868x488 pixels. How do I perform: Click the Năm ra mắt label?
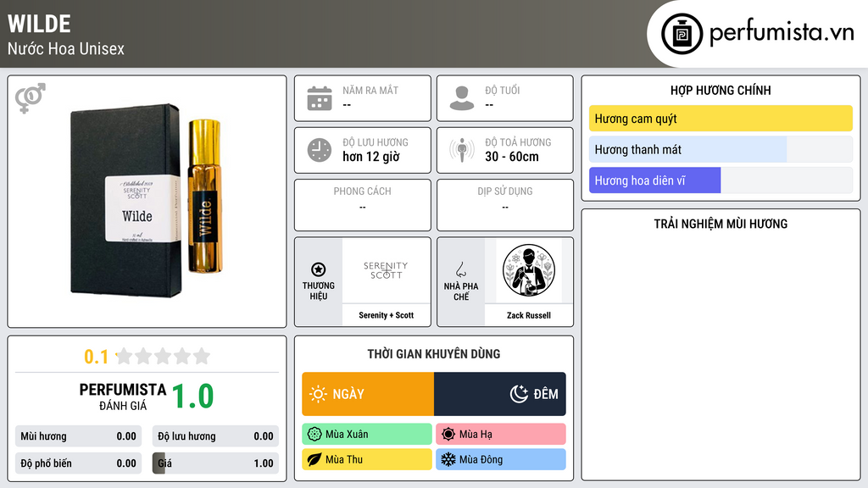click(x=370, y=90)
